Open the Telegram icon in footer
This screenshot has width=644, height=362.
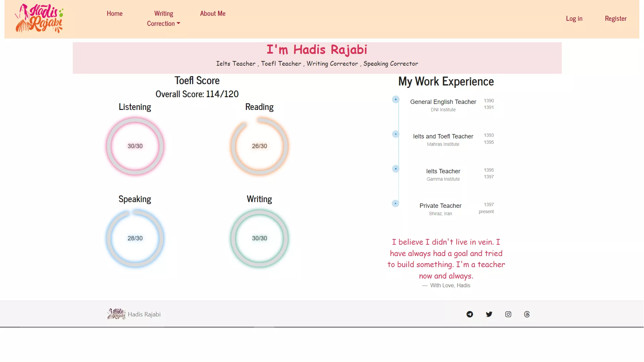470,314
